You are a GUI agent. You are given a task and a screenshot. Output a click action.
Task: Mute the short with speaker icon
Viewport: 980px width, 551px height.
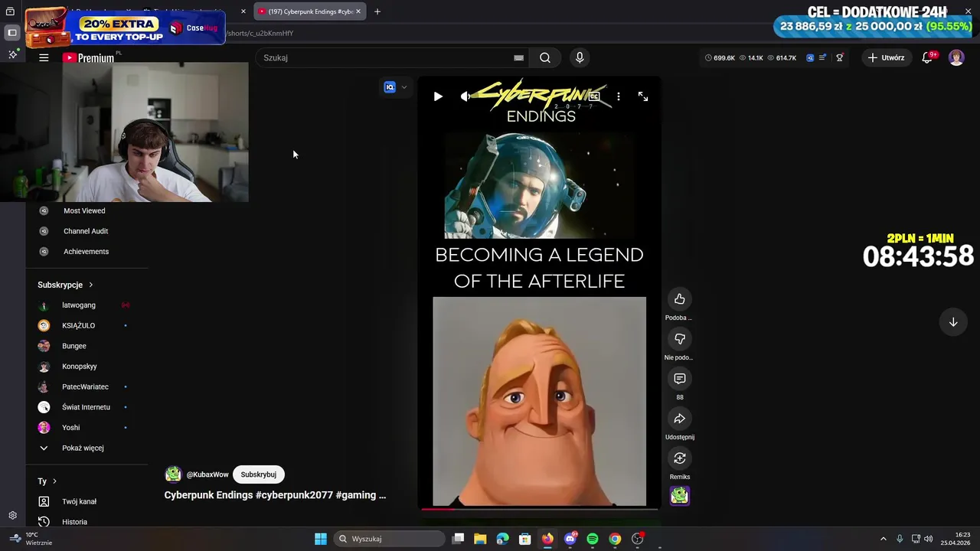[465, 96]
